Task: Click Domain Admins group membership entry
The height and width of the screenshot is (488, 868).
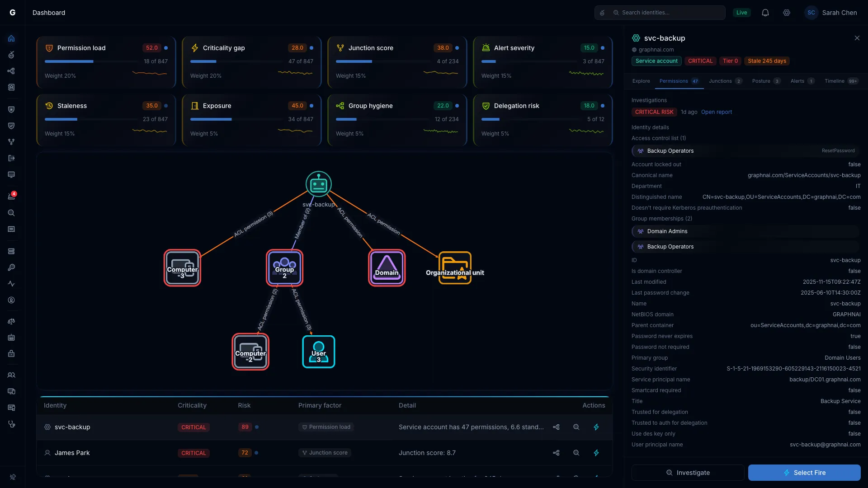Action: tap(745, 231)
